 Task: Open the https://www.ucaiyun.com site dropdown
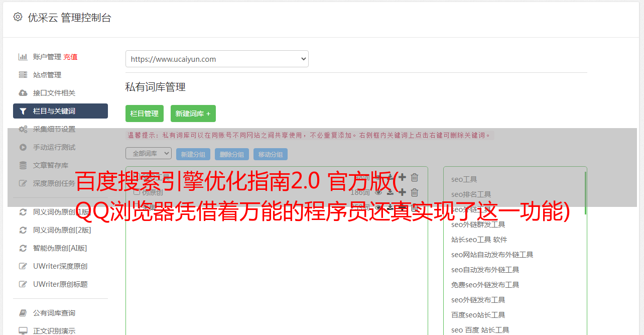tap(217, 59)
